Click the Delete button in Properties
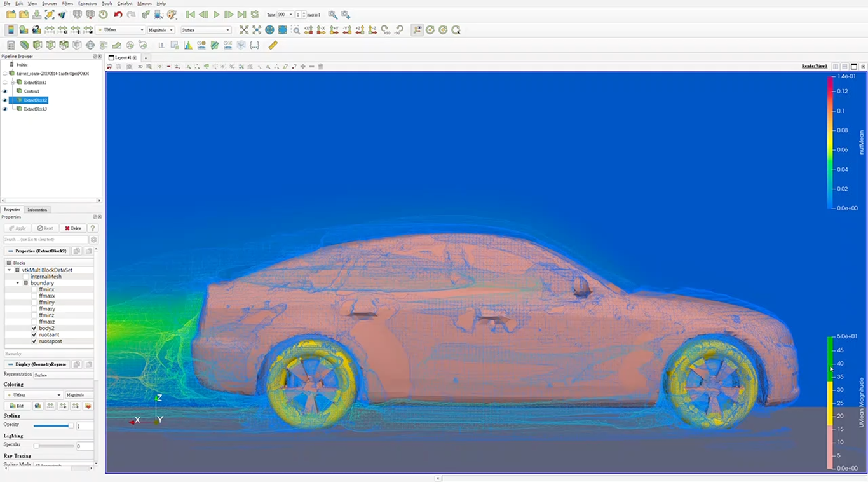Image resolution: width=868 pixels, height=482 pixels. tap(73, 228)
